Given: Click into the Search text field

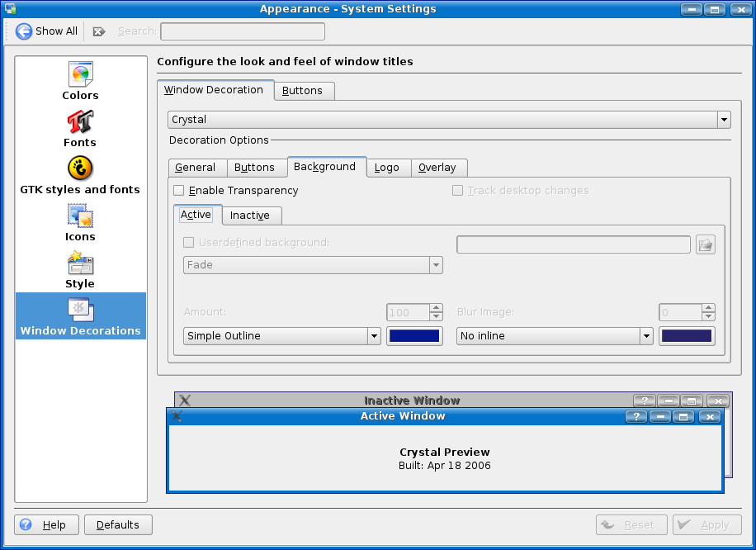Looking at the screenshot, I should point(242,31).
